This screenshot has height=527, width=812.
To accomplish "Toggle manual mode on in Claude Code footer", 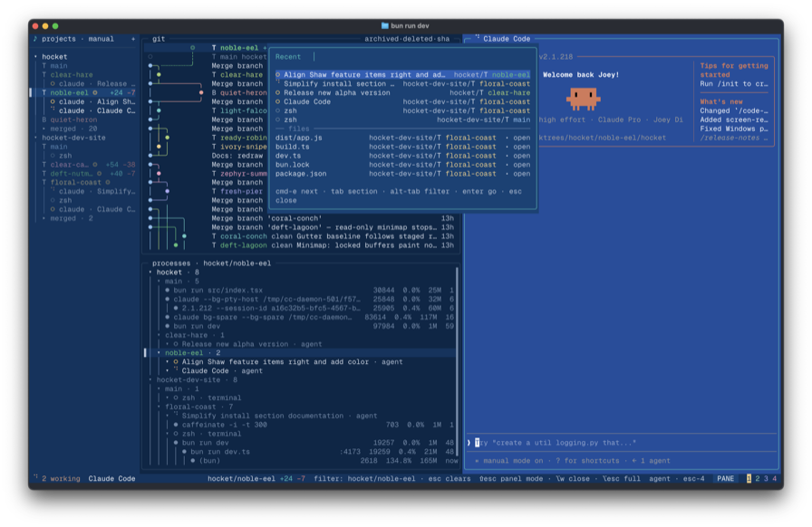I will (x=513, y=461).
